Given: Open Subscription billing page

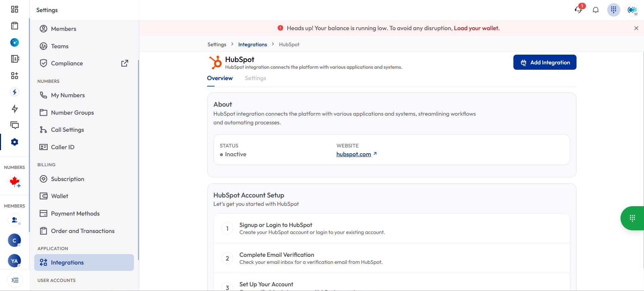Looking at the screenshot, I should point(84,179).
